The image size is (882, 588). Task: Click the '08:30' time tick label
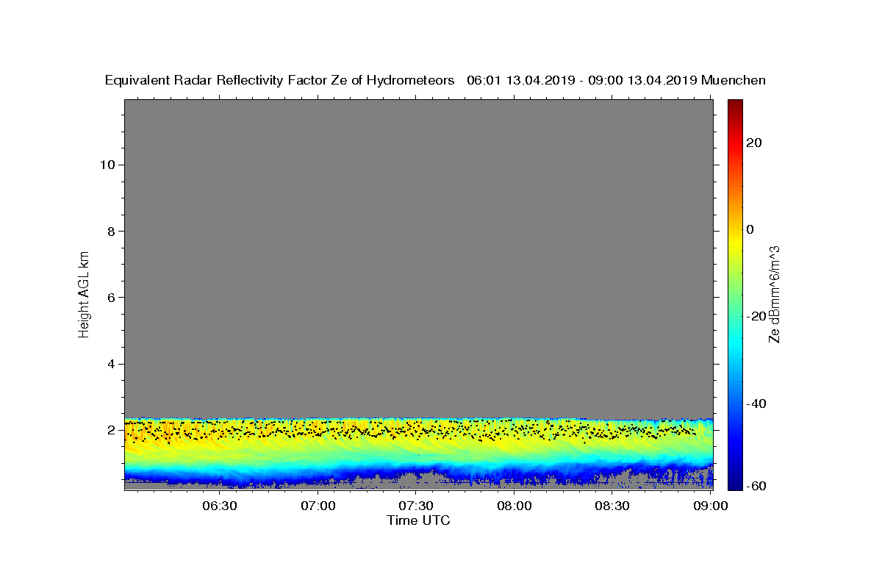612,506
